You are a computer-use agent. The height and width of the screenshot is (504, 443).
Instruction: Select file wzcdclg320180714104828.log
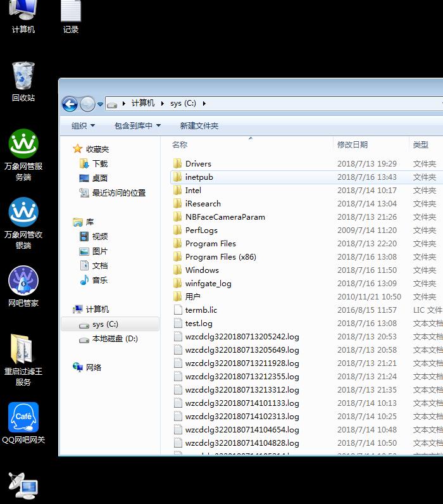[x=242, y=443]
